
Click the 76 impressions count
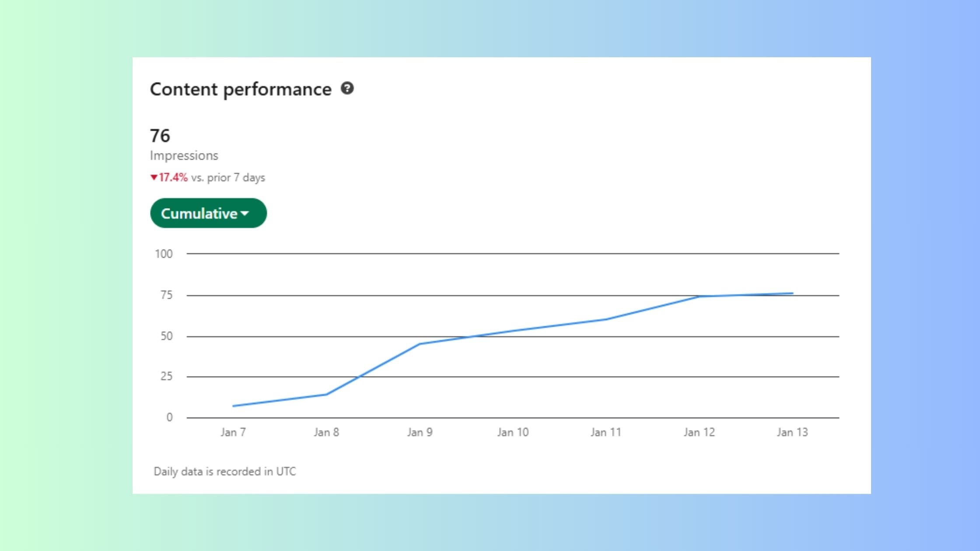tap(160, 136)
